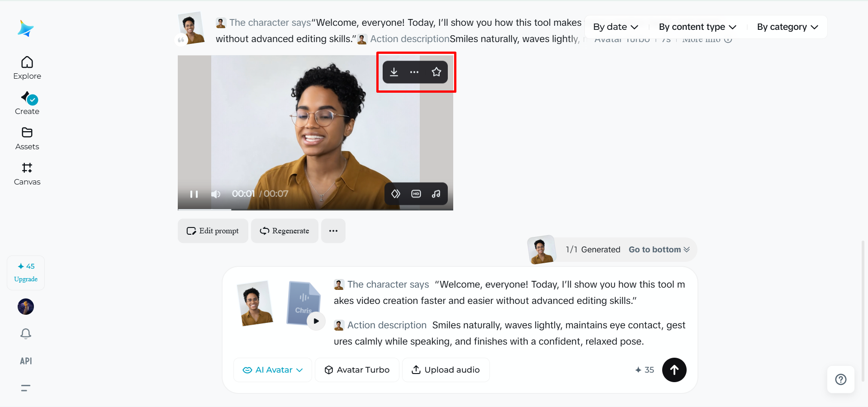Click the Upgrade credits button

click(x=26, y=273)
